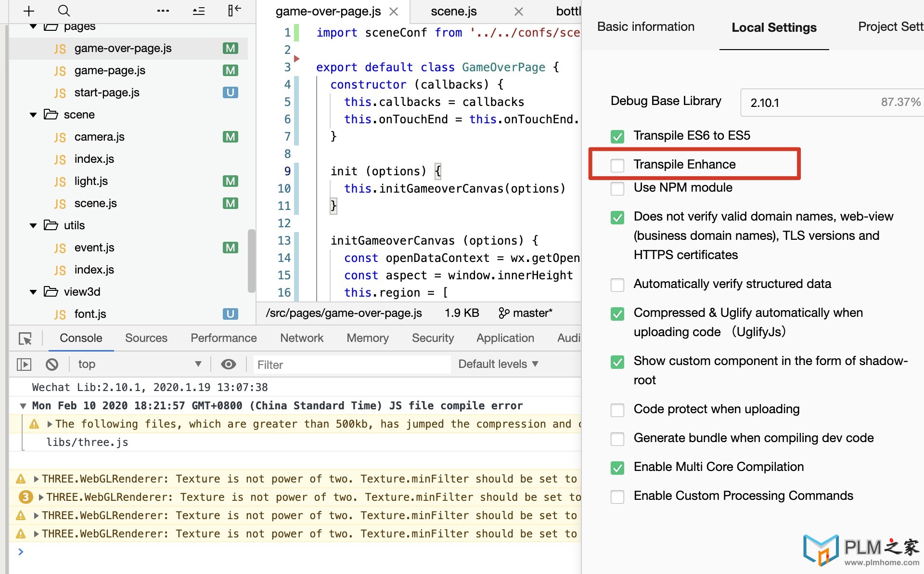Collapse the scene folder arrow
Image resolution: width=924 pixels, height=574 pixels.
pyautogui.click(x=33, y=115)
